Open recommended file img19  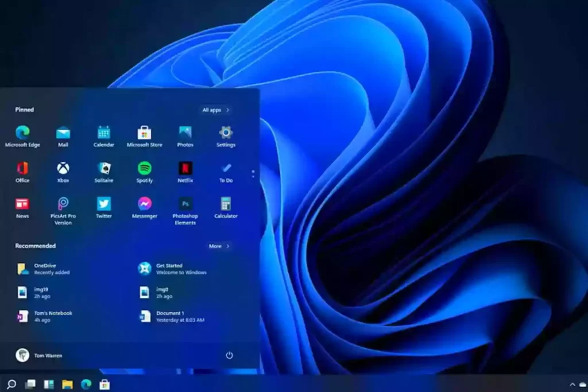pyautogui.click(x=34, y=292)
